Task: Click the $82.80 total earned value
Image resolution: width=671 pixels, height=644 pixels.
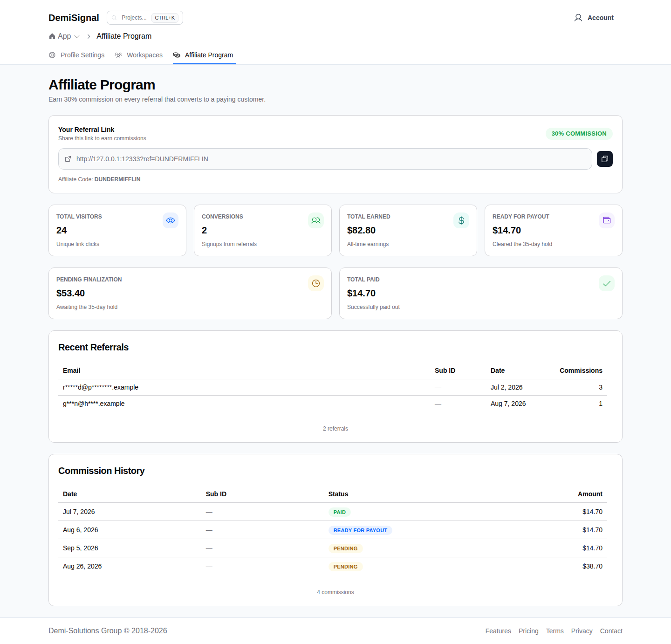Action: [361, 230]
